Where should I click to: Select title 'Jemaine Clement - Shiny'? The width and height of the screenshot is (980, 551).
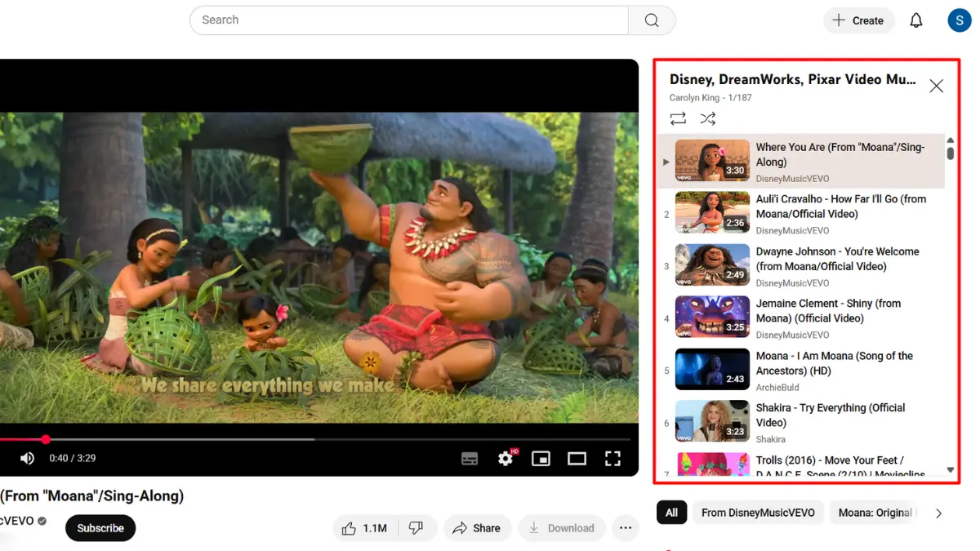pos(829,311)
